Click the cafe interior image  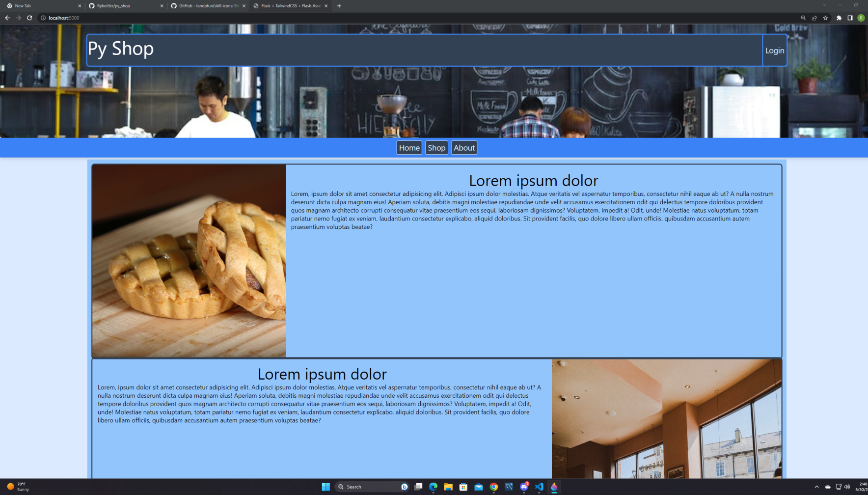pyautogui.click(x=667, y=419)
